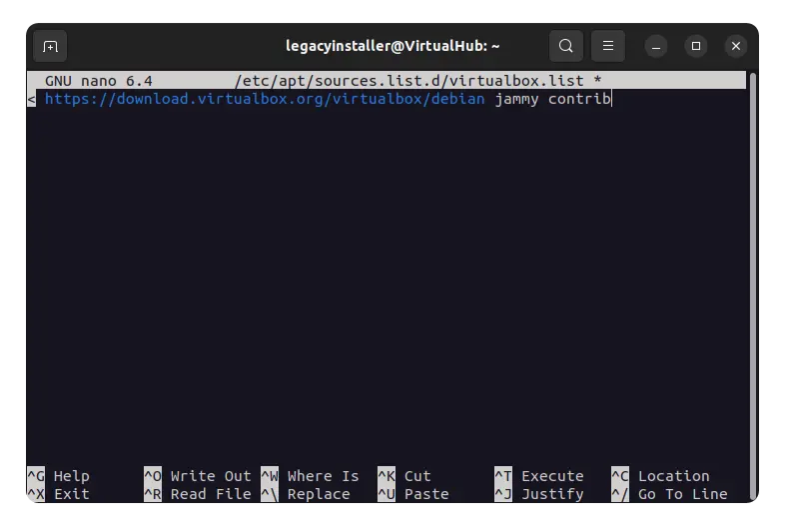785x532 pixels.
Task: Click the ^O Write Out shortcut
Action: pyautogui.click(x=198, y=475)
